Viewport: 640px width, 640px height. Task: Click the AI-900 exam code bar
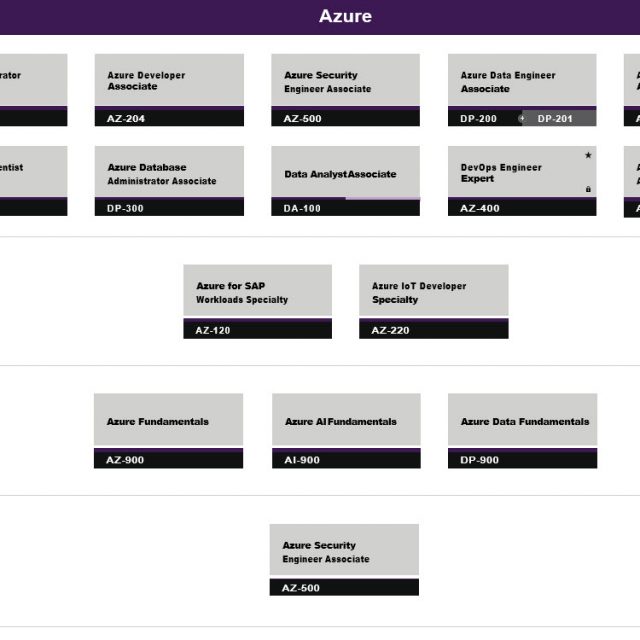click(x=345, y=460)
